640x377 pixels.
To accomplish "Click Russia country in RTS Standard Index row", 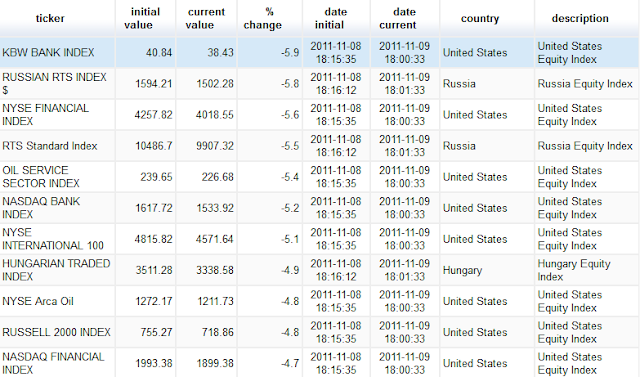I will (459, 146).
